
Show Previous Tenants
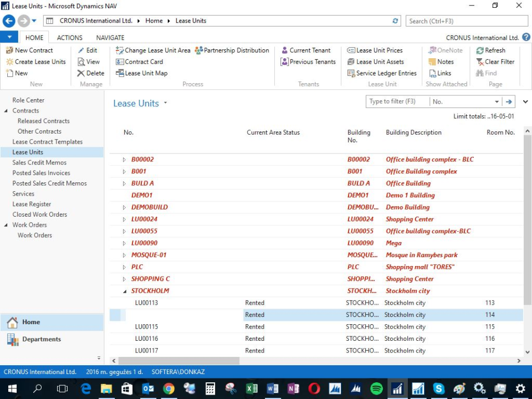point(308,62)
